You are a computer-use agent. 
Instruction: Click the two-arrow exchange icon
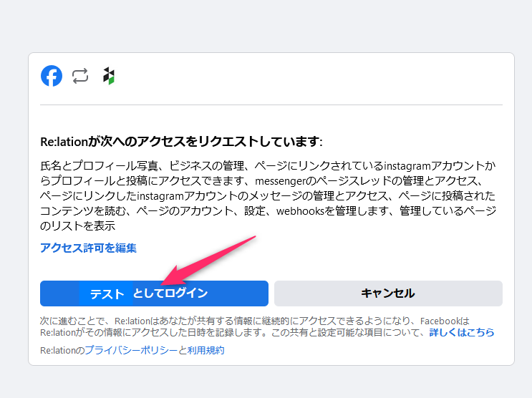(80, 76)
